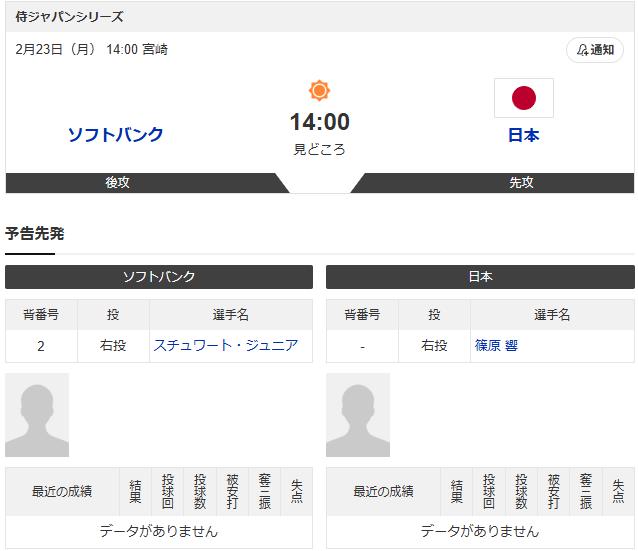Click the Japan flag icon

coord(523,98)
